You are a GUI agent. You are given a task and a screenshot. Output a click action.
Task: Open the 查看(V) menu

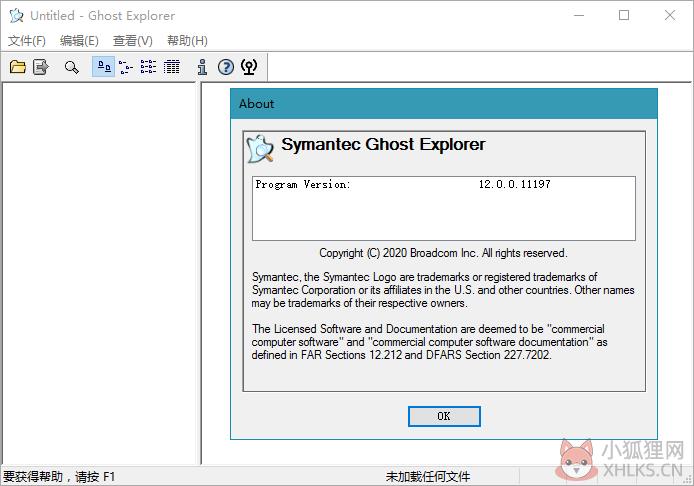click(x=132, y=41)
